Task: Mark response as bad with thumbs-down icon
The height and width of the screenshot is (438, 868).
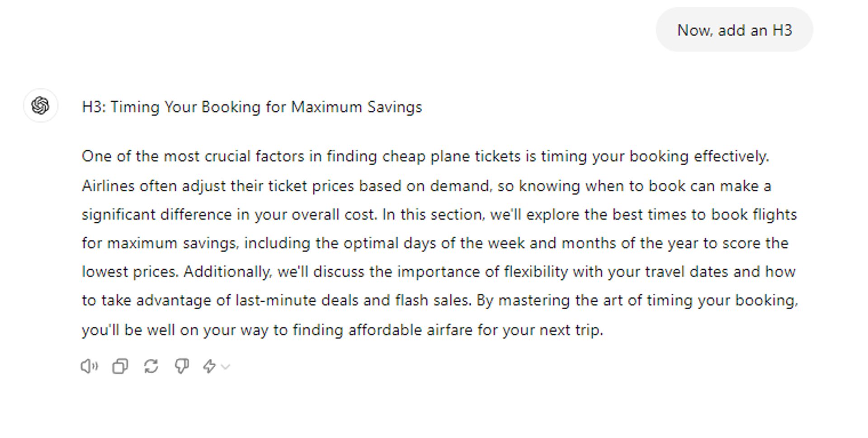Action: tap(182, 366)
